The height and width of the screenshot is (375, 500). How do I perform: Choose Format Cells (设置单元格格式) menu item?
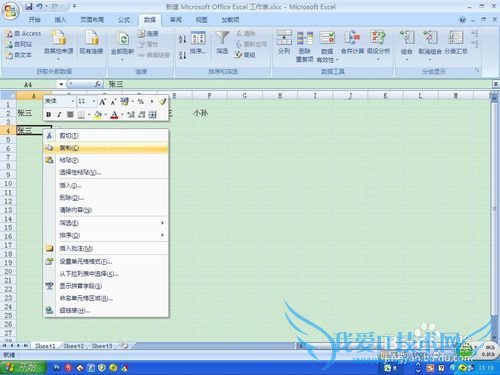pos(106,261)
